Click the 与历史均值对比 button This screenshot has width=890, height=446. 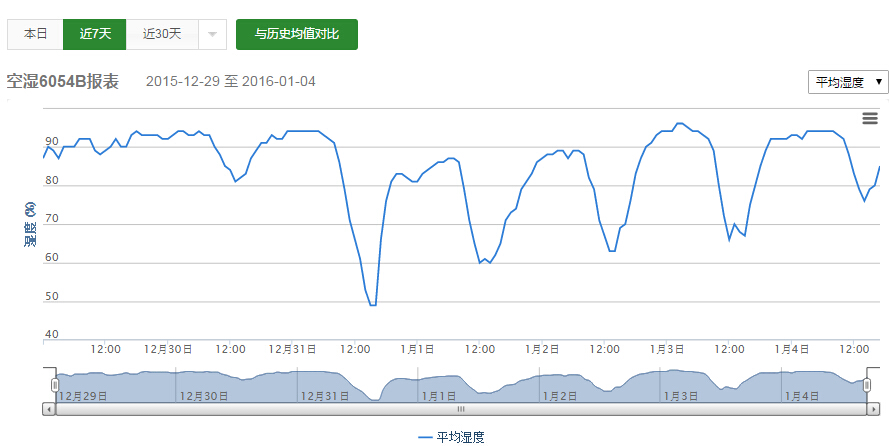[x=296, y=34]
